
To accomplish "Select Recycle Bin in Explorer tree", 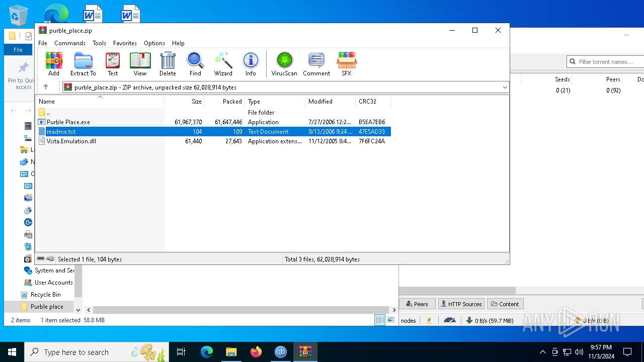I will [45, 295].
